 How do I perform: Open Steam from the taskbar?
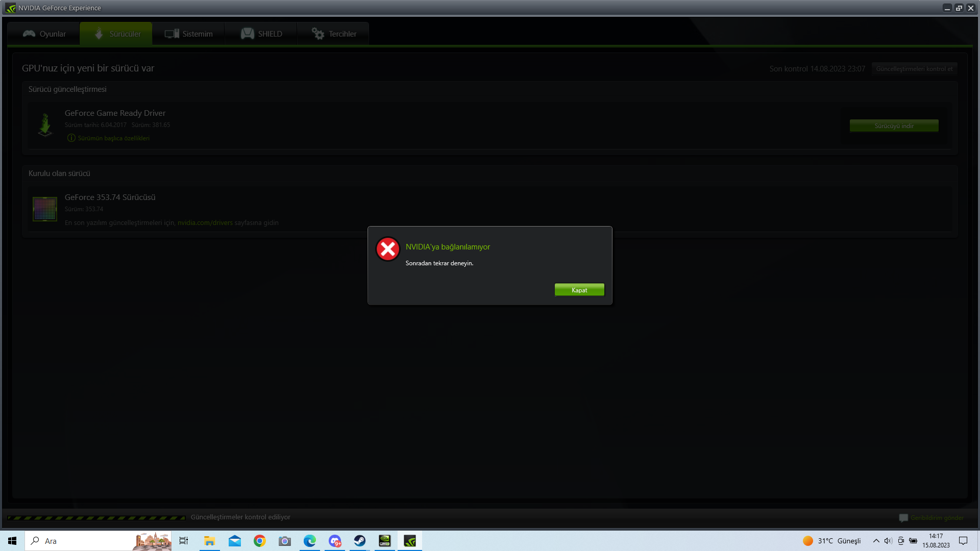click(x=360, y=541)
